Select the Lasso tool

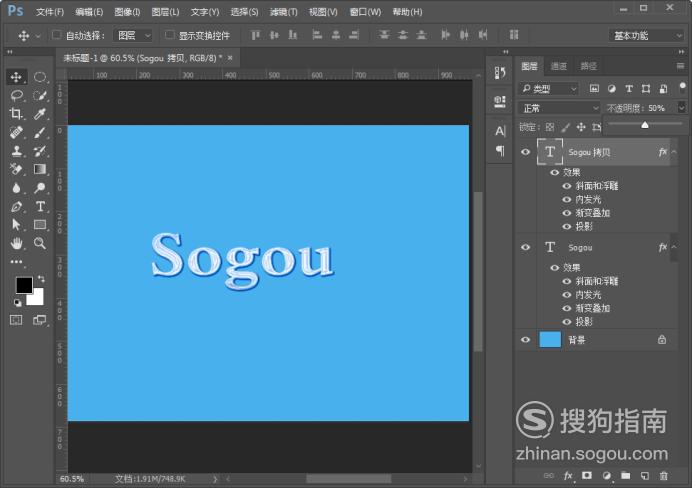(16, 95)
